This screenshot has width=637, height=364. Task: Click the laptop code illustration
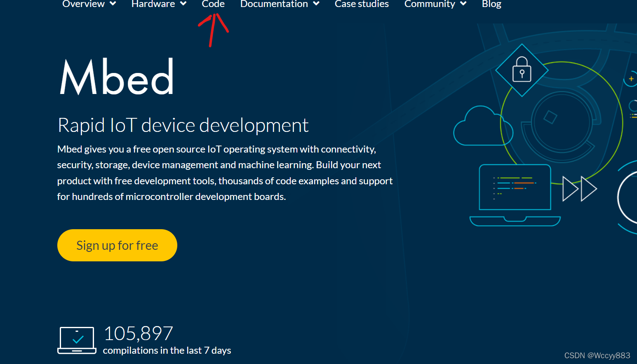(x=515, y=195)
